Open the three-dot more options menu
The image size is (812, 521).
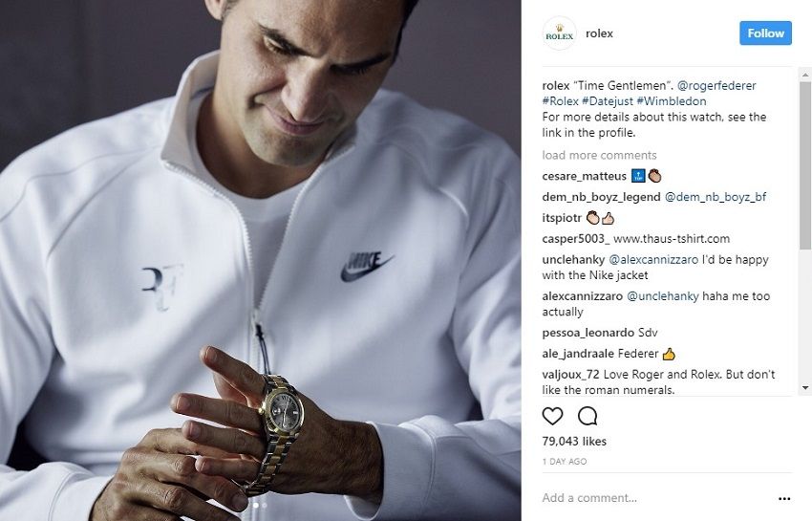[x=784, y=498]
